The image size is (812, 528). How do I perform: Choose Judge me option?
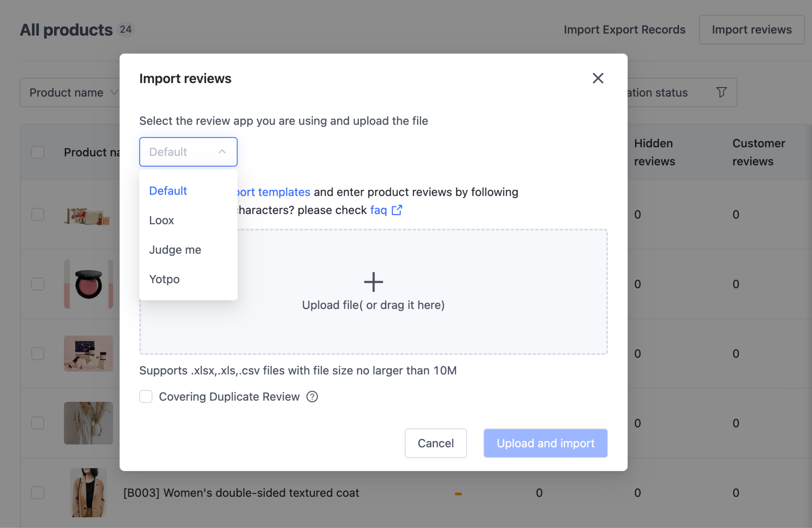(175, 250)
